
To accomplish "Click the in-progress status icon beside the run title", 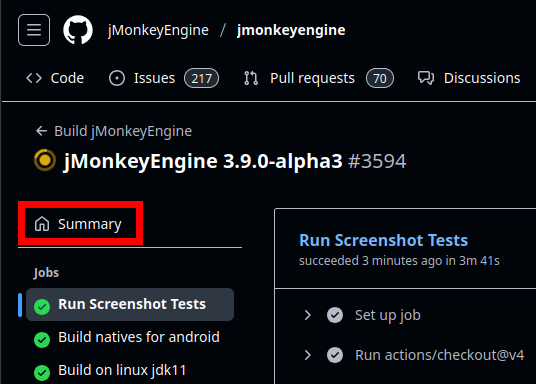I will [x=45, y=160].
